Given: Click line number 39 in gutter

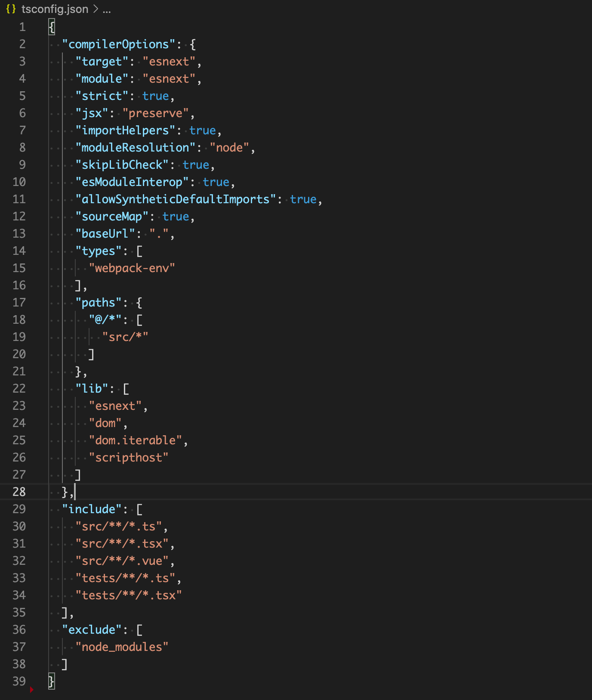Looking at the screenshot, I should [19, 681].
